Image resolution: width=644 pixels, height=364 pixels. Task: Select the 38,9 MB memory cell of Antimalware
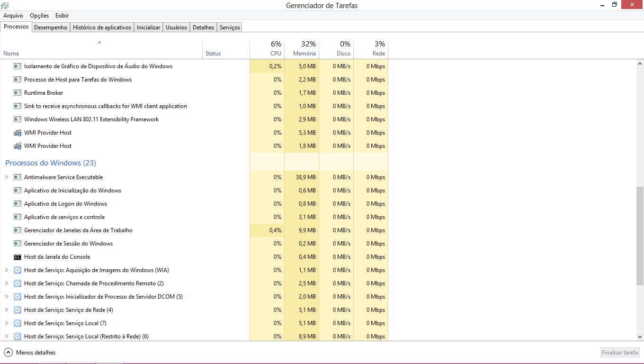302,177
